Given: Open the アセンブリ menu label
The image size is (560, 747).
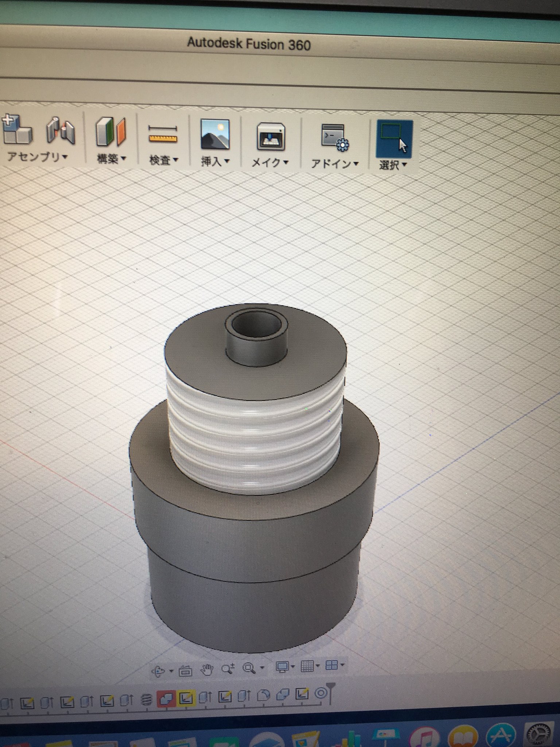Looking at the screenshot, I should (37, 157).
